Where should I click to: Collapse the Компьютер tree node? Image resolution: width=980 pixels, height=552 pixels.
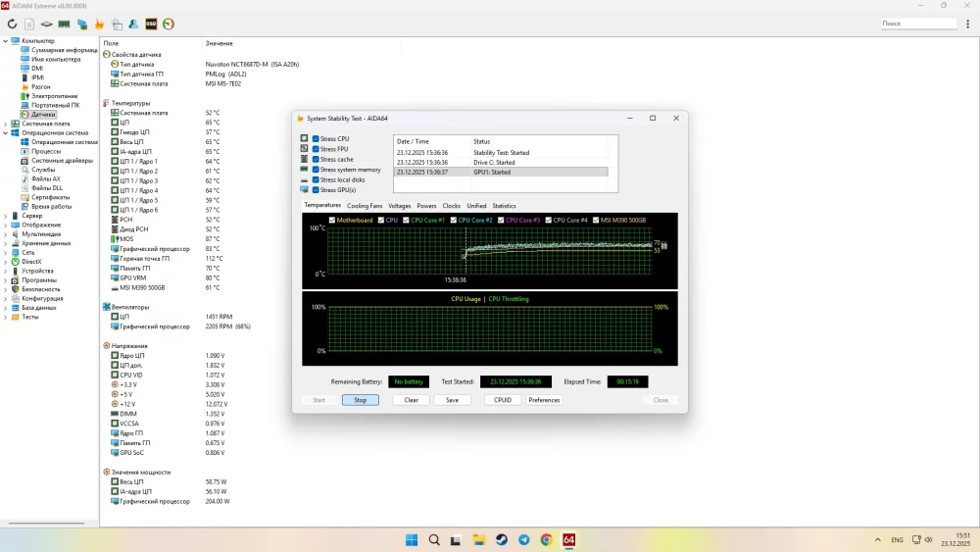pyautogui.click(x=6, y=40)
